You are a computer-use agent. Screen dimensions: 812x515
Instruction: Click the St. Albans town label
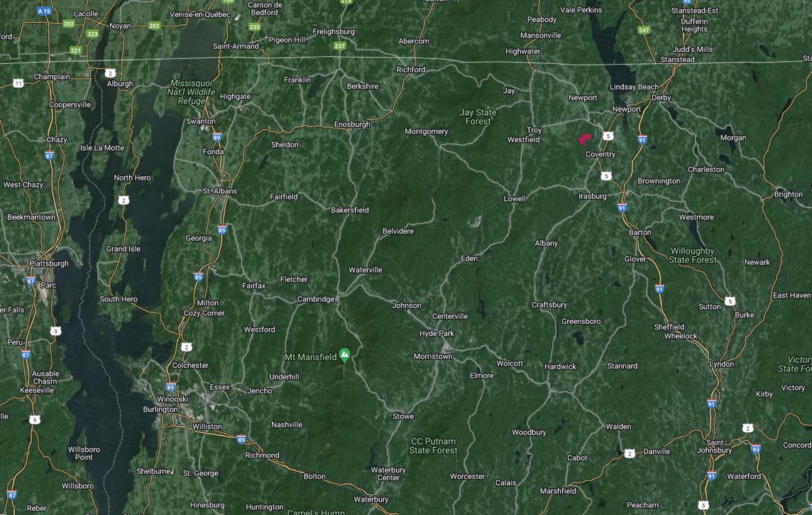coord(219,190)
